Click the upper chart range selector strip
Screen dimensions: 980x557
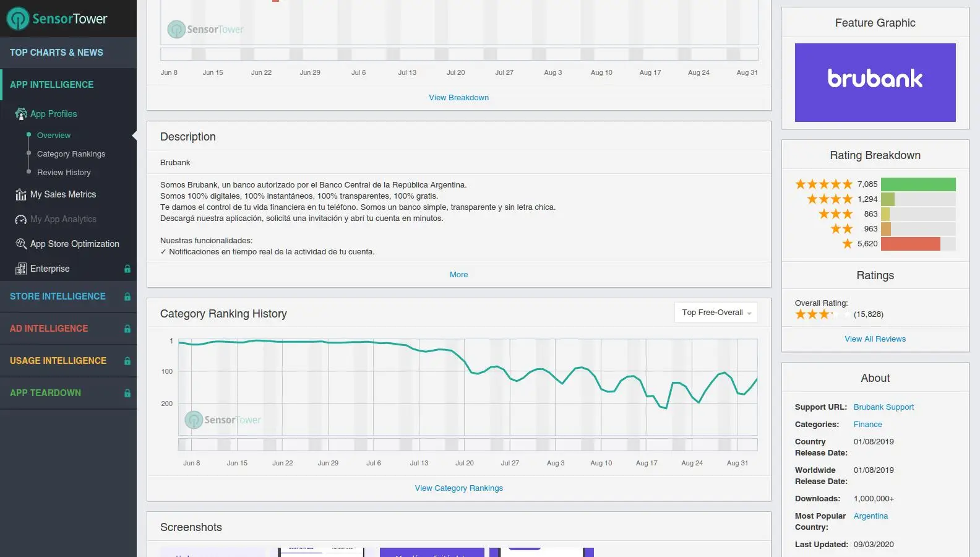pos(459,54)
